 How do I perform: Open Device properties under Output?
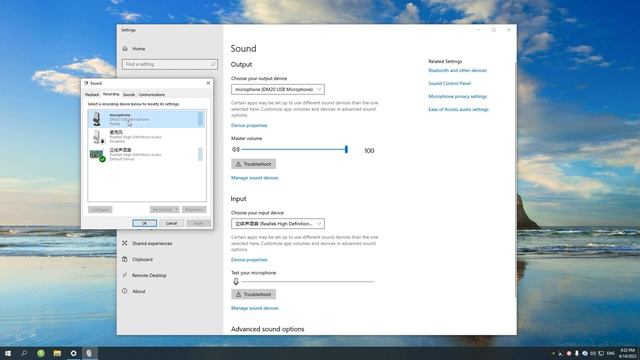(249, 125)
